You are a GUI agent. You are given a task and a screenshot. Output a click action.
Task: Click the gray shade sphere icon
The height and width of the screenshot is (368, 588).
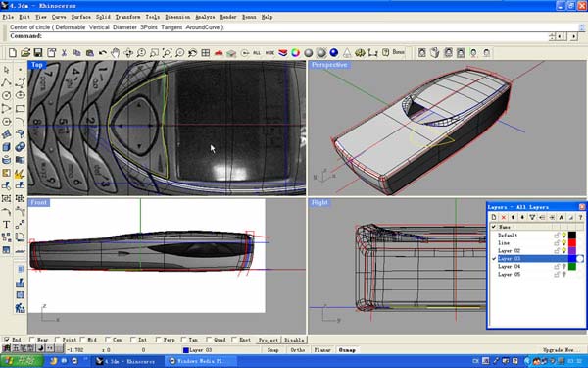tap(309, 53)
